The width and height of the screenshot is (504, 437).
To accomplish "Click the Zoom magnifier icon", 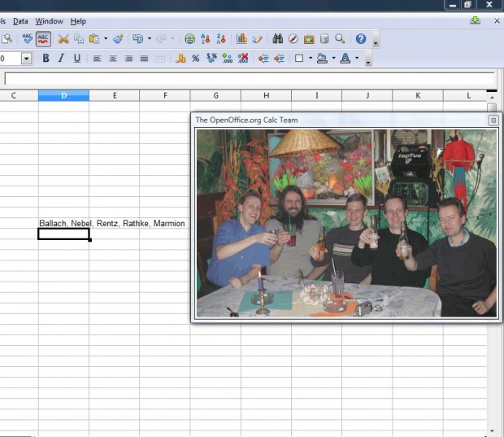I will [x=340, y=39].
